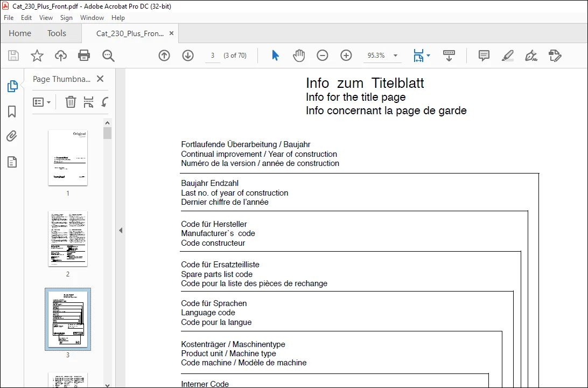
Task: Close the Page Thumbnails panel
Action: [x=100, y=79]
